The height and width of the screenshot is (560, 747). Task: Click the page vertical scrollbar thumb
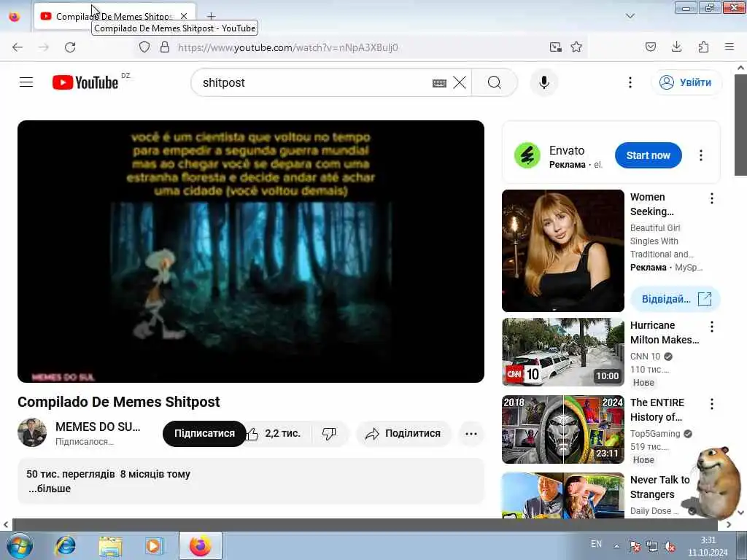click(x=740, y=125)
